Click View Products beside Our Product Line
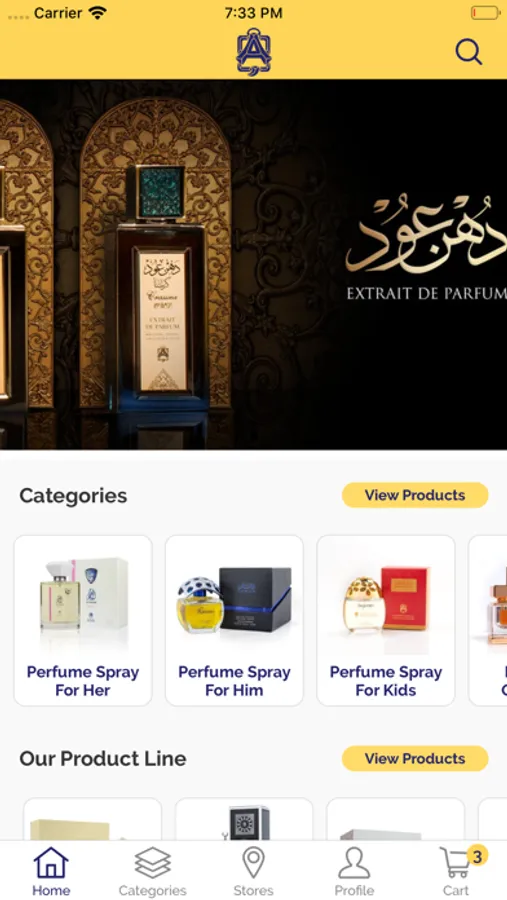This screenshot has height=900, width=507. pyautogui.click(x=415, y=758)
